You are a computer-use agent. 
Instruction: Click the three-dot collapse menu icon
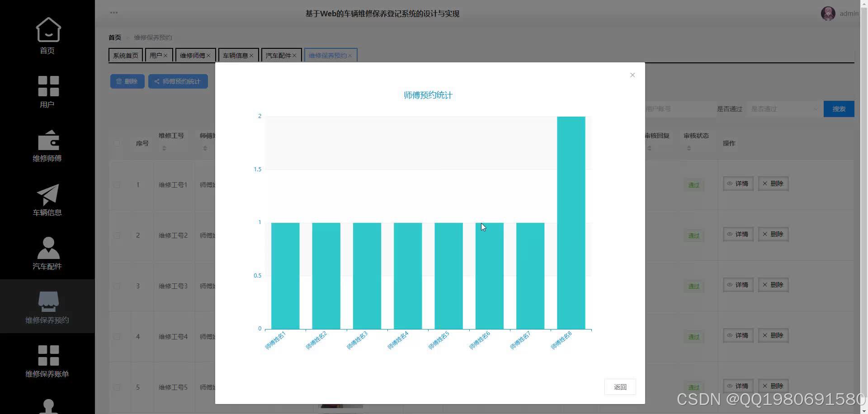tap(114, 13)
